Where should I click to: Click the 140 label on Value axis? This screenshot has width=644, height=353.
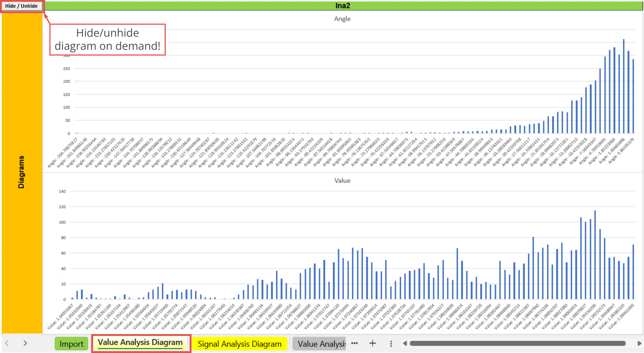click(x=62, y=191)
